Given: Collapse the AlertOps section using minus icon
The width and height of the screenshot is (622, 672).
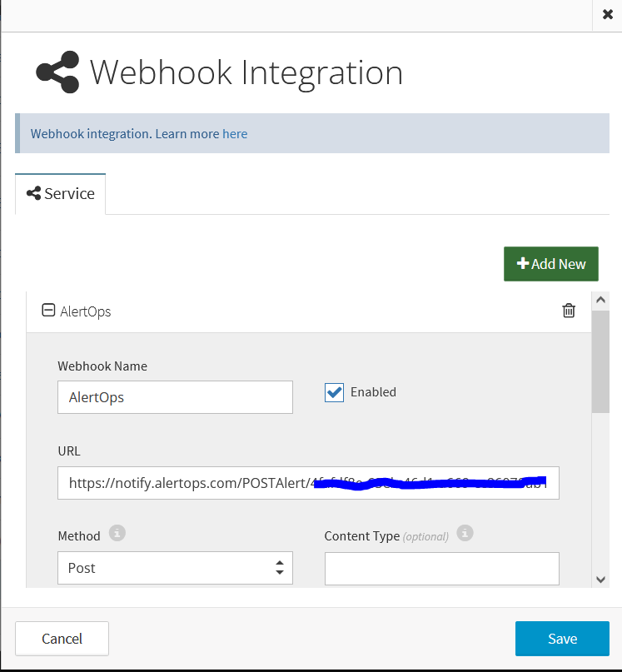Looking at the screenshot, I should coord(49,311).
